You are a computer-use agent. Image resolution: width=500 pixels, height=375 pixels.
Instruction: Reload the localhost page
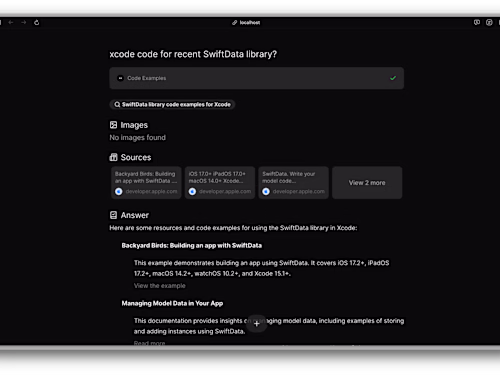tap(37, 22)
